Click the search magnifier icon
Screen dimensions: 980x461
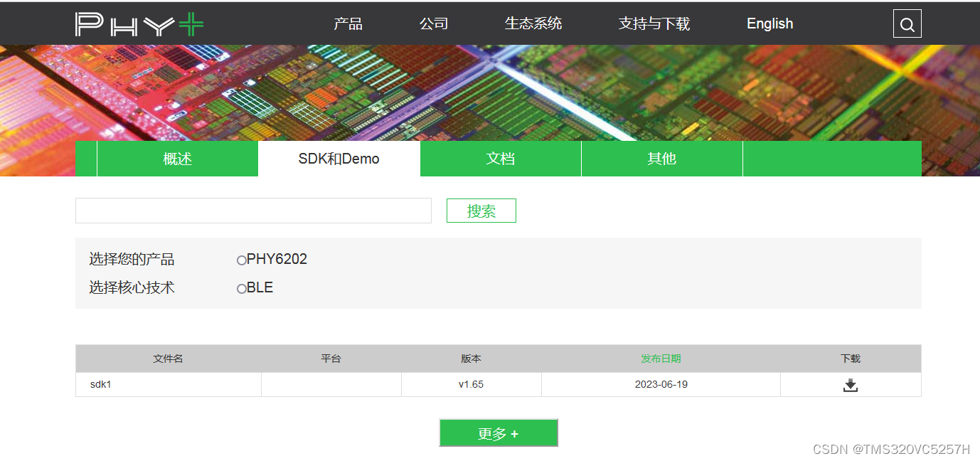[x=907, y=23]
